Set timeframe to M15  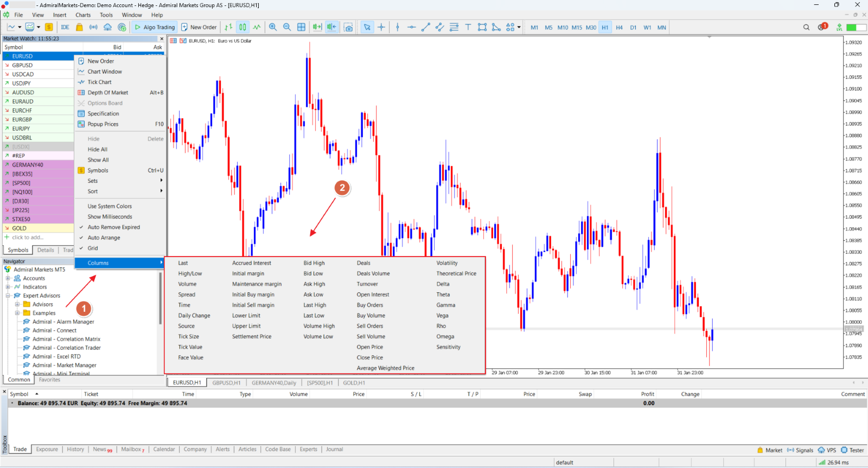tap(577, 27)
